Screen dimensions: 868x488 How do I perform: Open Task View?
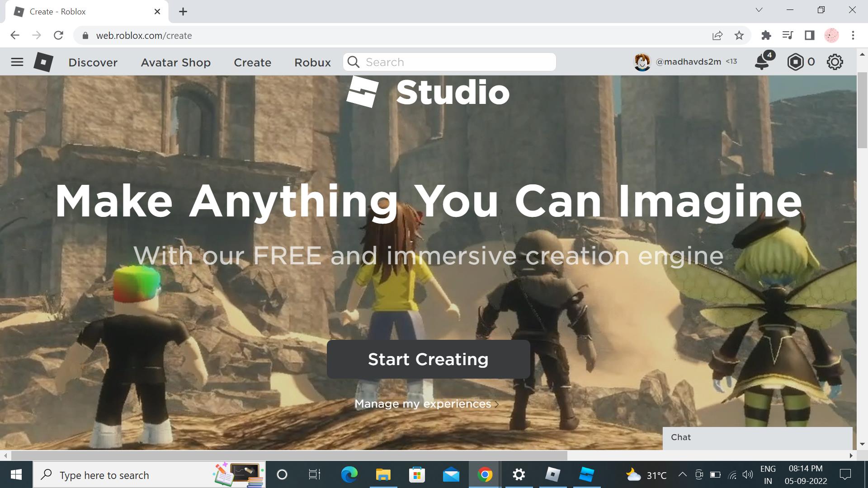coord(315,475)
